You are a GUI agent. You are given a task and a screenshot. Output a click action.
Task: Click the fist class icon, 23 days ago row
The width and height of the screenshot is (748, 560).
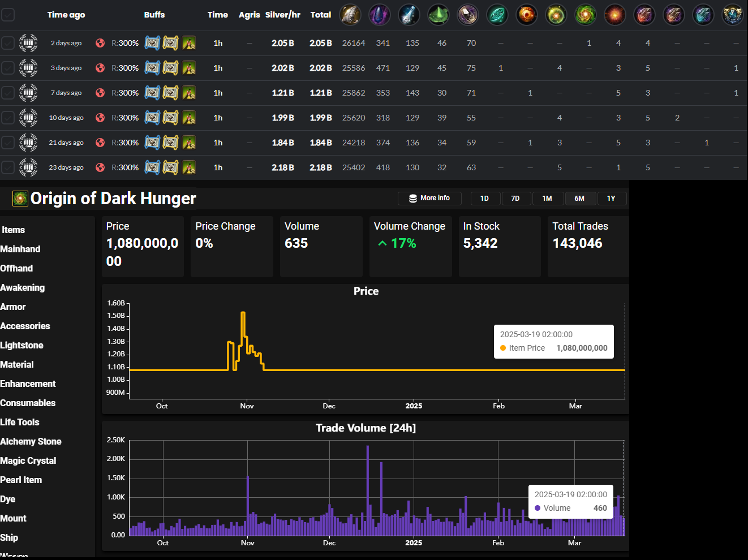[x=28, y=167]
